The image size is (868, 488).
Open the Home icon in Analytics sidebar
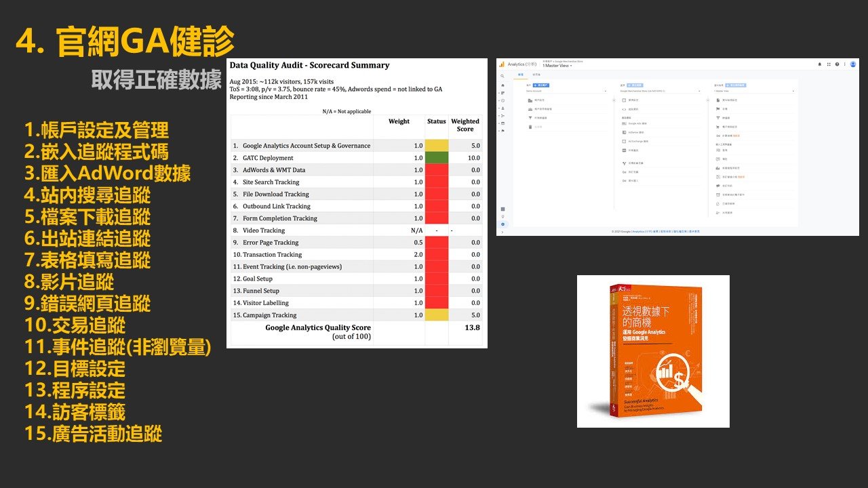[x=502, y=85]
